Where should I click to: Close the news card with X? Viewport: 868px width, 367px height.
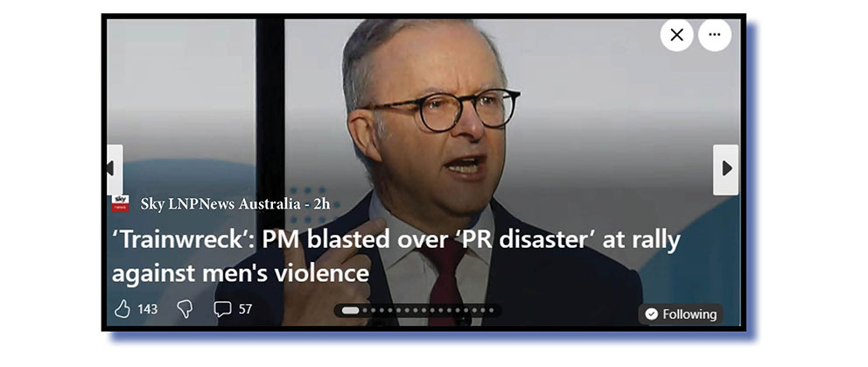(676, 35)
